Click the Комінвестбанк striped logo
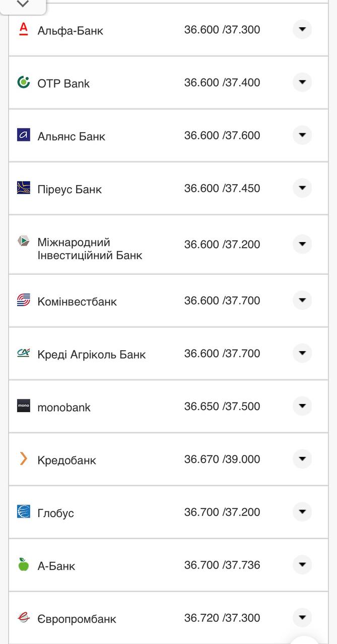337x644 pixels. [23, 300]
